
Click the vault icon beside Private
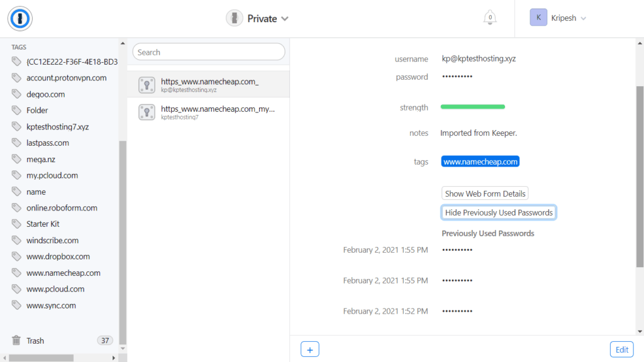pyautogui.click(x=234, y=18)
